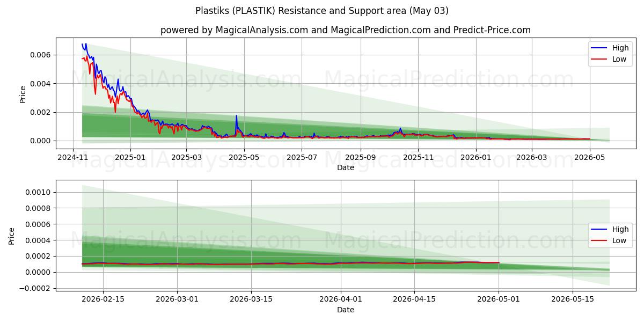Click the '2025-01' x-axis tick label

131,157
